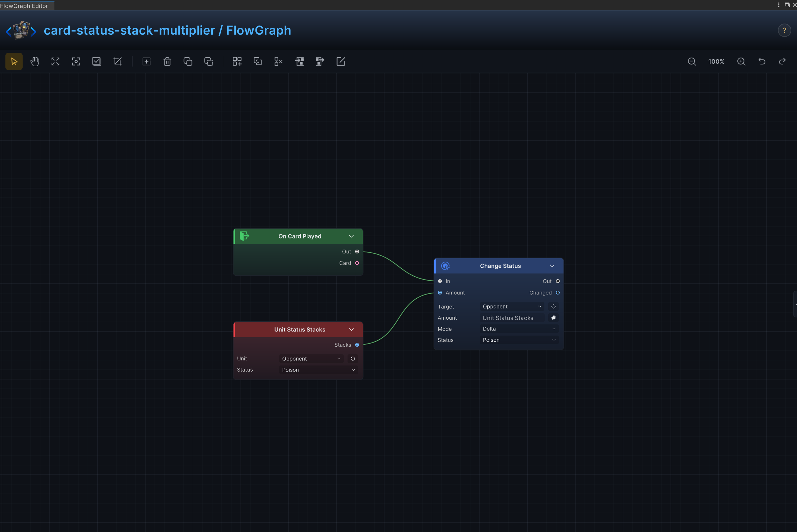Collapse the Change Status node

[552, 266]
